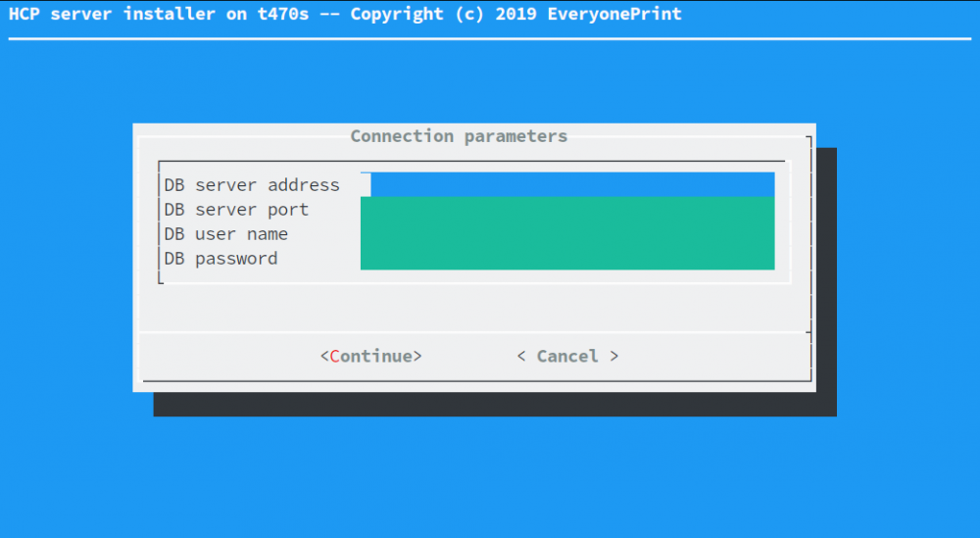Click the DB server address input field
Image resolution: width=980 pixels, height=538 pixels.
pyautogui.click(x=572, y=184)
